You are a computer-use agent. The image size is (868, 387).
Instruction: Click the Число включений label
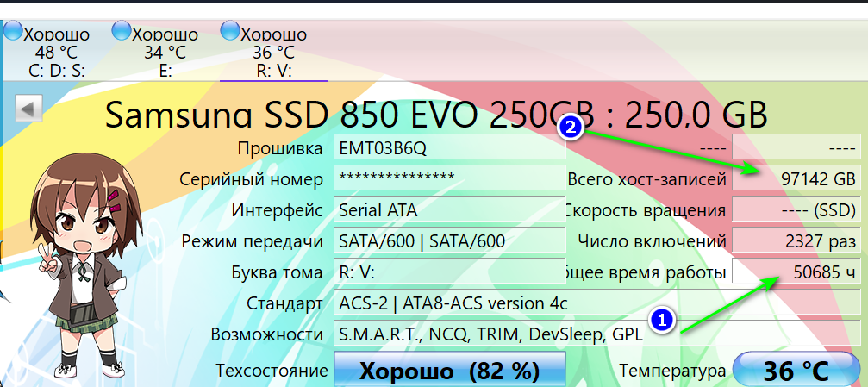(x=653, y=241)
